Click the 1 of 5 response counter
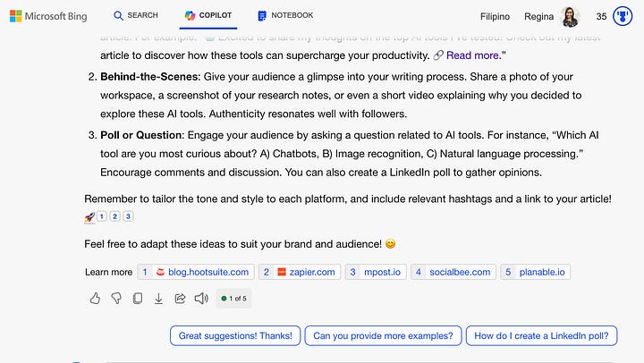The image size is (644, 363). pyautogui.click(x=233, y=299)
